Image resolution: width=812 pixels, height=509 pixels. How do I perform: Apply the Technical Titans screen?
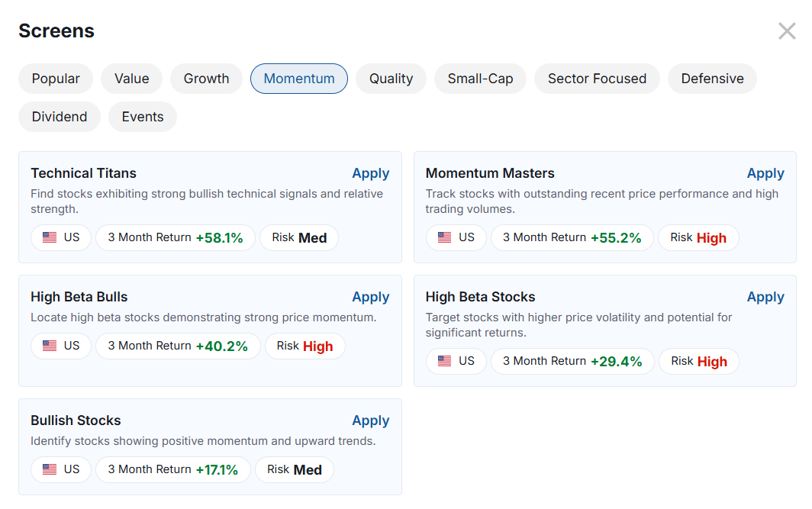click(x=371, y=173)
